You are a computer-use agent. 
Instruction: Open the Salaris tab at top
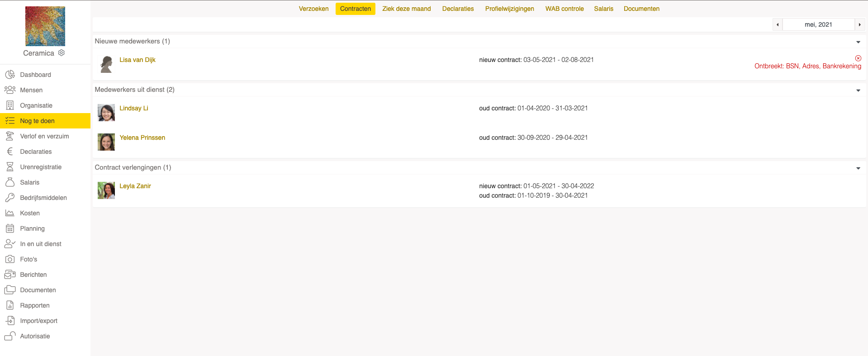[x=604, y=9]
